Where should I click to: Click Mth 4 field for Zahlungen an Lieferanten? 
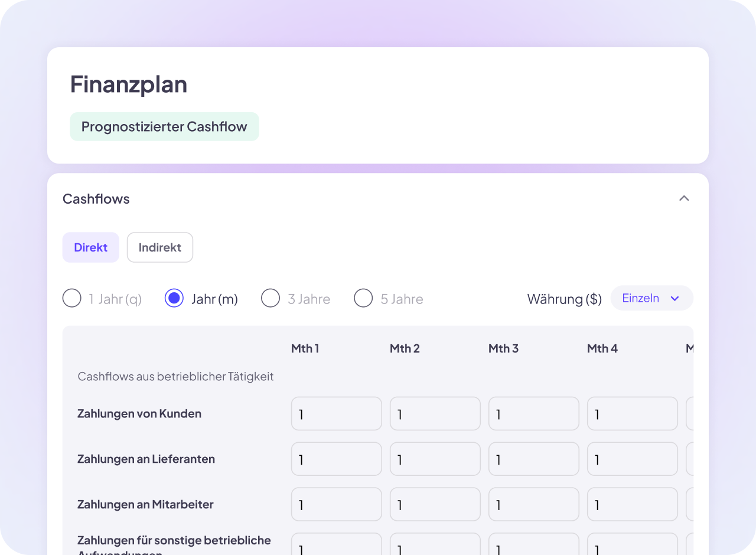[633, 459]
